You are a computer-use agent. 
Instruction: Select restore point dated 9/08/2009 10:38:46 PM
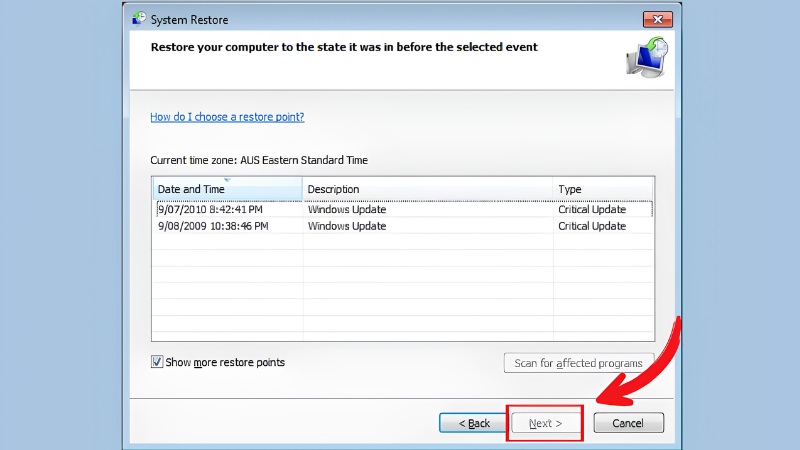[x=403, y=226]
